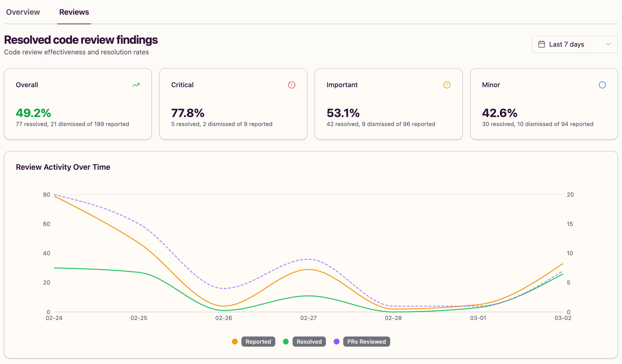Select the Reviews tab
This screenshot has width=622, height=364.
74,12
